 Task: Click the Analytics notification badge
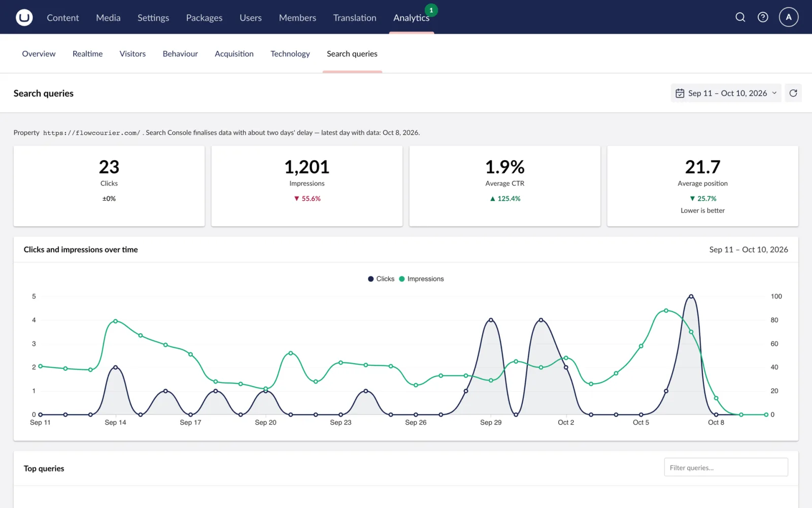click(431, 10)
